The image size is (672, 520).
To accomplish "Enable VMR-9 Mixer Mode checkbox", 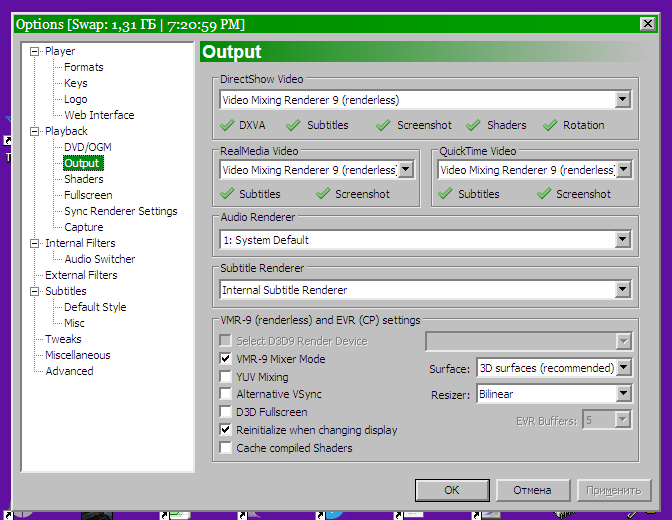I will [x=225, y=359].
